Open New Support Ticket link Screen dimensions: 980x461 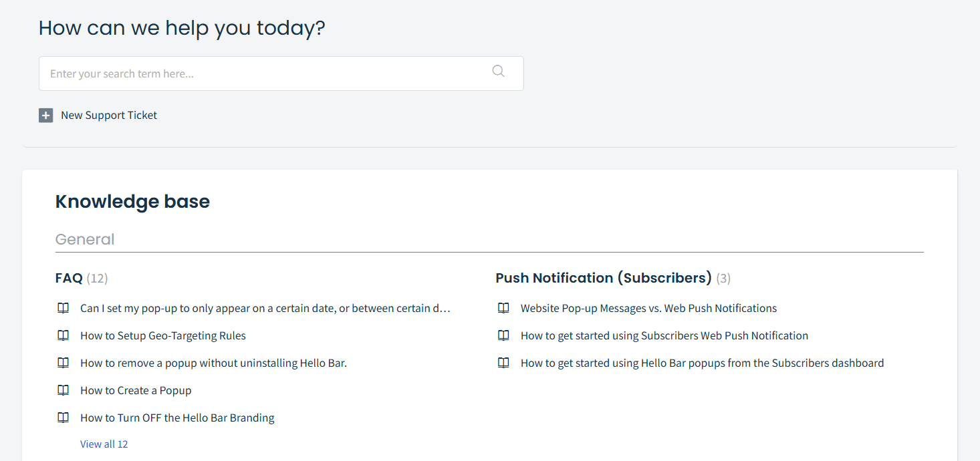pyautogui.click(x=109, y=115)
